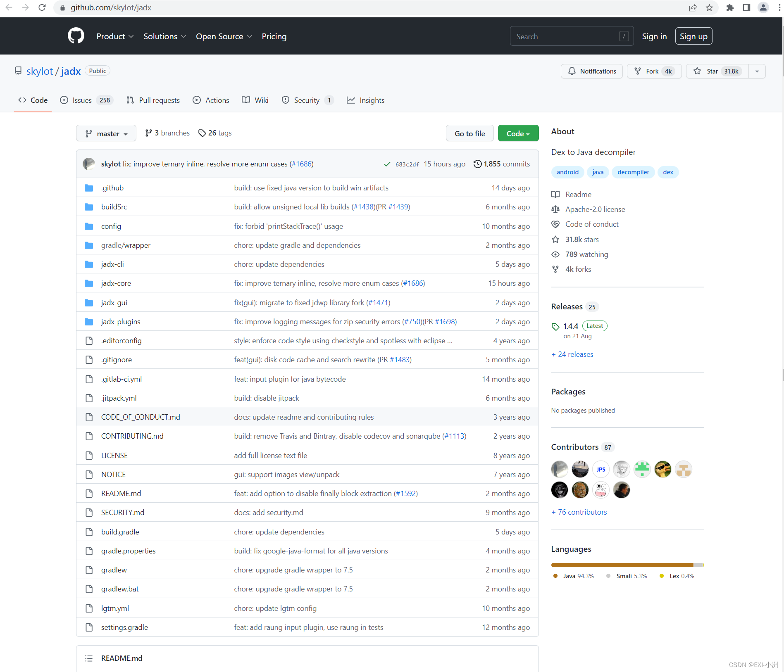Open the Issues tab

point(86,100)
